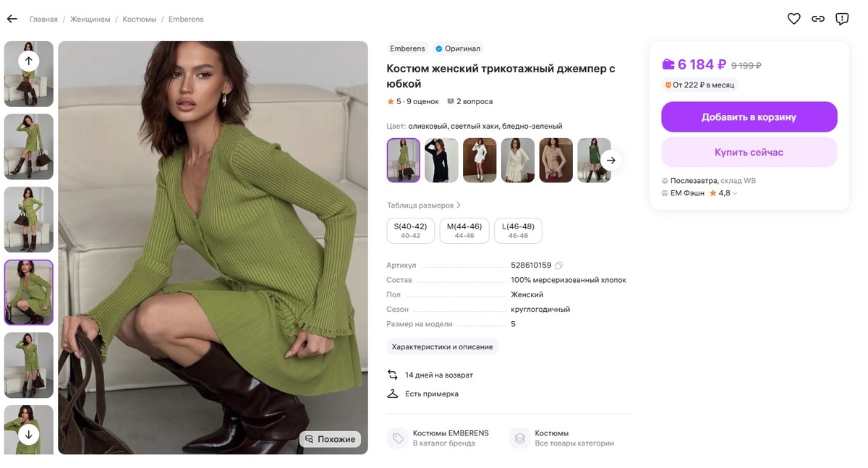Select size S(40-42)
The width and height of the screenshot is (868, 468).
point(409,230)
